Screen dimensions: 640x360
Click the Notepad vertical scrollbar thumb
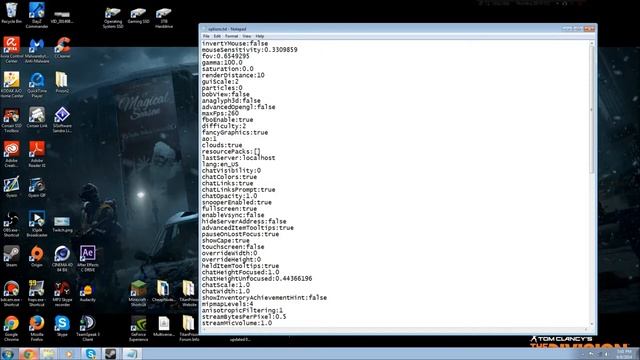point(592,109)
